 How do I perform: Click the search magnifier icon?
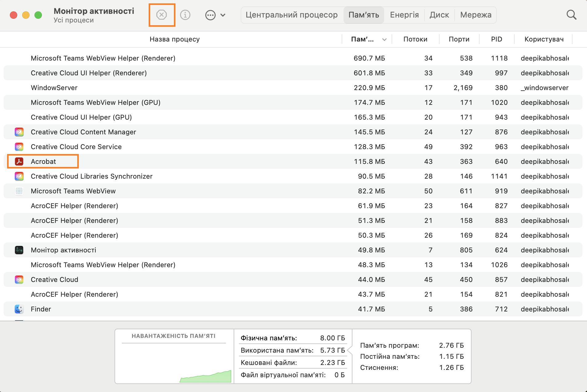(x=571, y=15)
